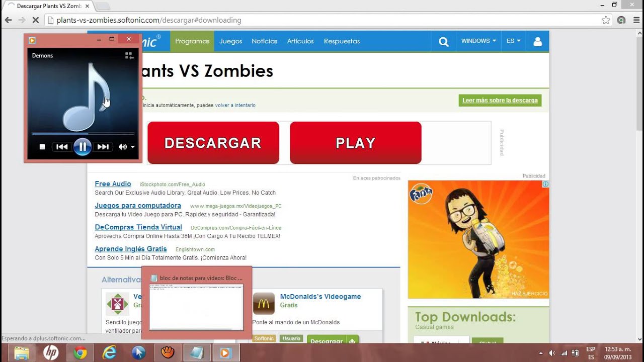Click the Media Player seek bar

[x=83, y=133]
